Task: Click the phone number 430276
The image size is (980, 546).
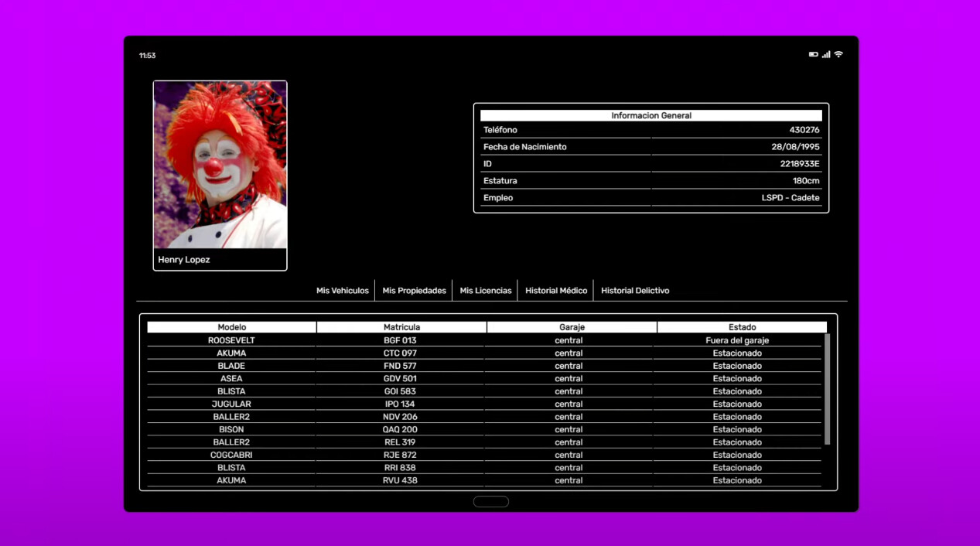Action: click(x=804, y=130)
